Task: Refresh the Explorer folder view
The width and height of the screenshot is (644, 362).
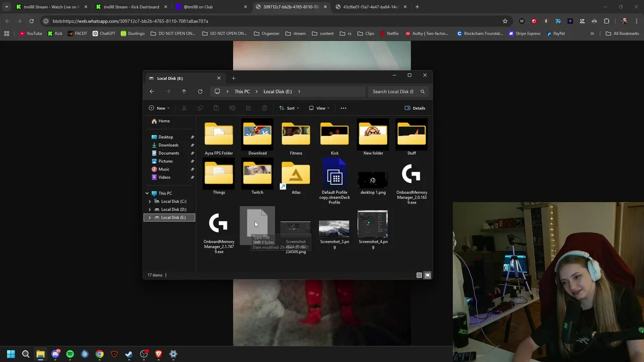Action: click(200, 92)
